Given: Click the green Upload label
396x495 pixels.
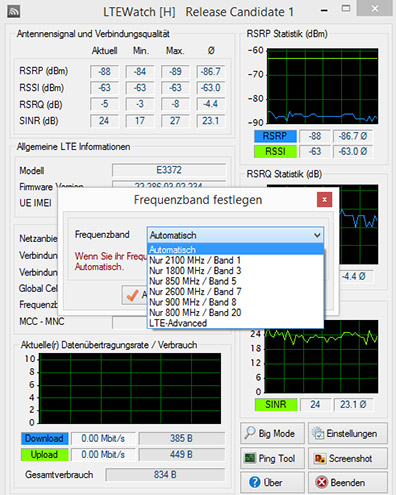Looking at the screenshot, I should click(45, 454).
